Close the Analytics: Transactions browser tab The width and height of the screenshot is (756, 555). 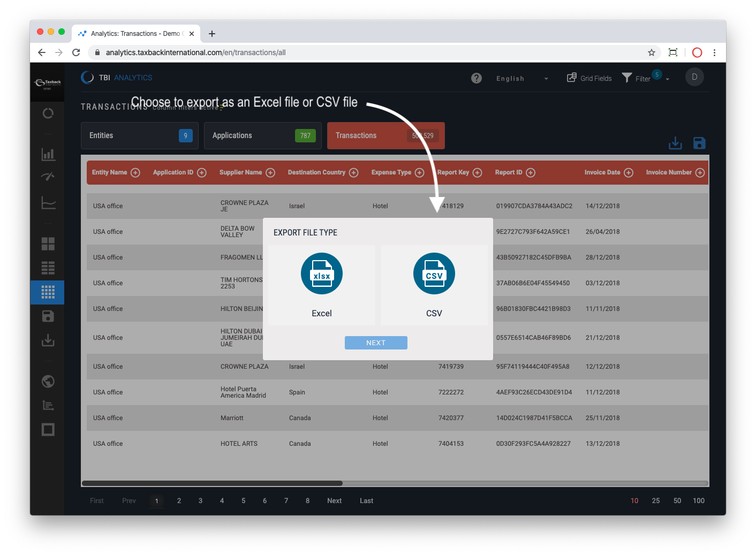[192, 34]
